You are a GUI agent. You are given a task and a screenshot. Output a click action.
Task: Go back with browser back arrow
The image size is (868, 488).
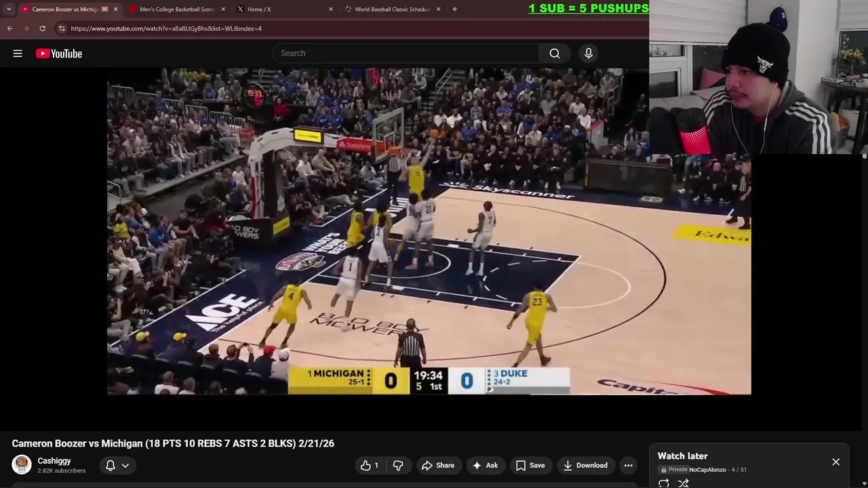(9, 28)
